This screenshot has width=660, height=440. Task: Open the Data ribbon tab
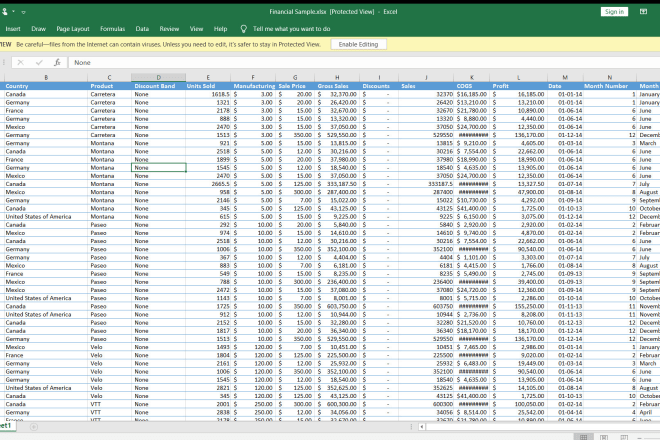142,29
